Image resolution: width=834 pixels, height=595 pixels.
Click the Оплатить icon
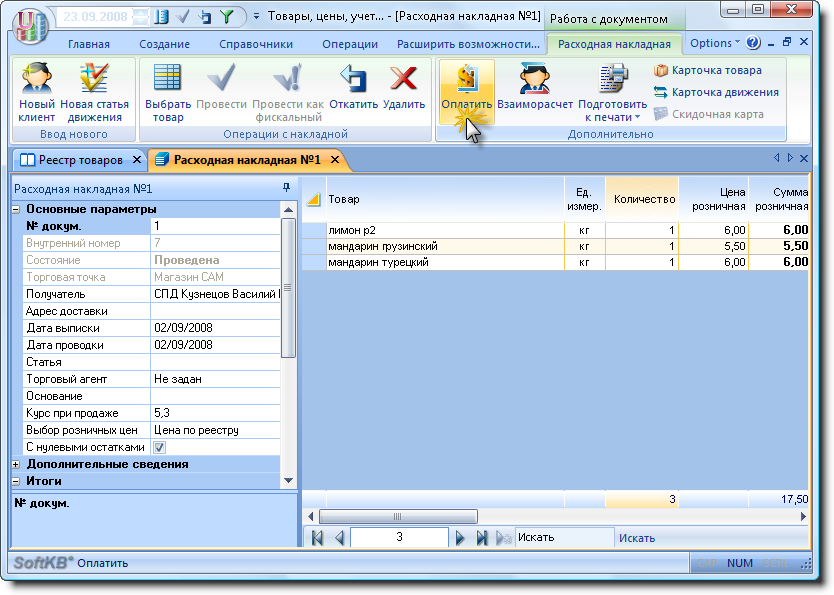[466, 78]
